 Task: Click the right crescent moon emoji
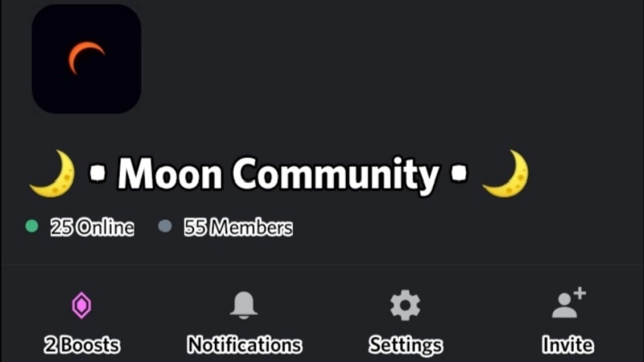(x=506, y=173)
